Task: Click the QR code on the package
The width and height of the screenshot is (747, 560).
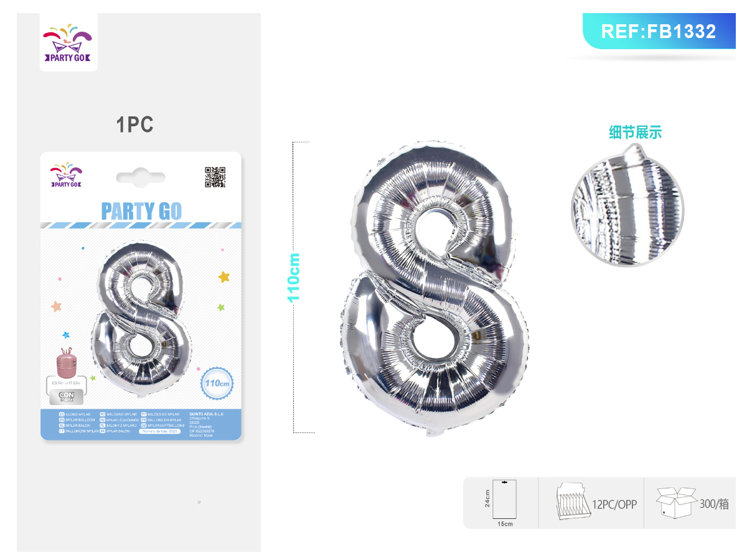Action: [215, 177]
